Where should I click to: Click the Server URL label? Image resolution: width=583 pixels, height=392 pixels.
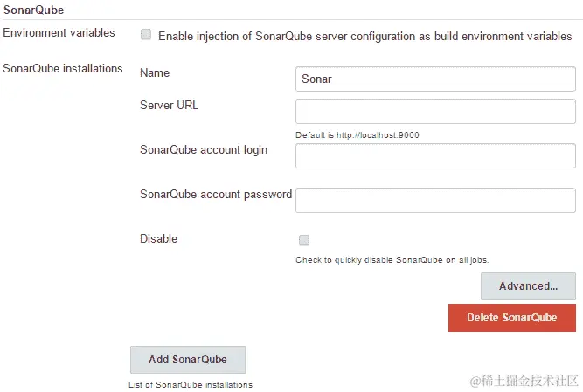[x=169, y=106]
